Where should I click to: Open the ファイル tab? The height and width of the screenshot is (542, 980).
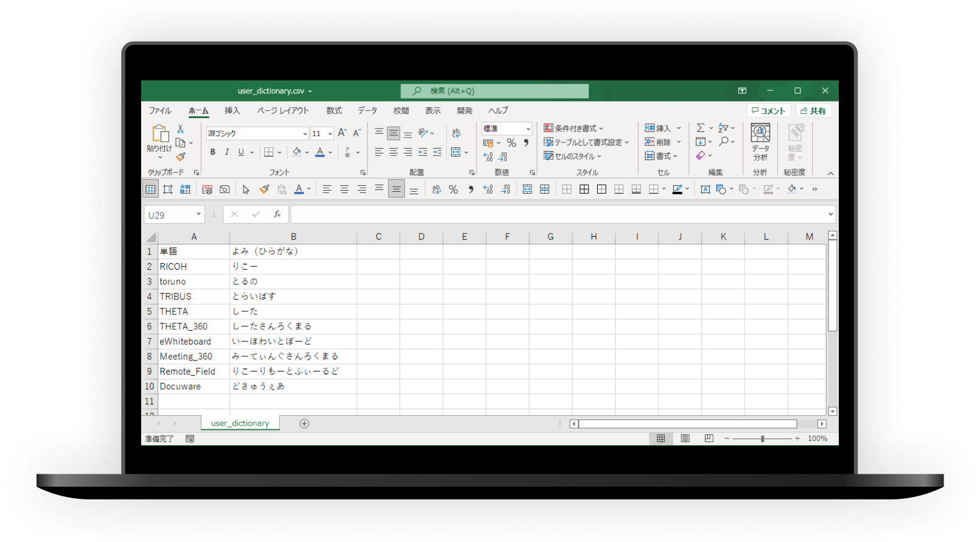point(160,110)
